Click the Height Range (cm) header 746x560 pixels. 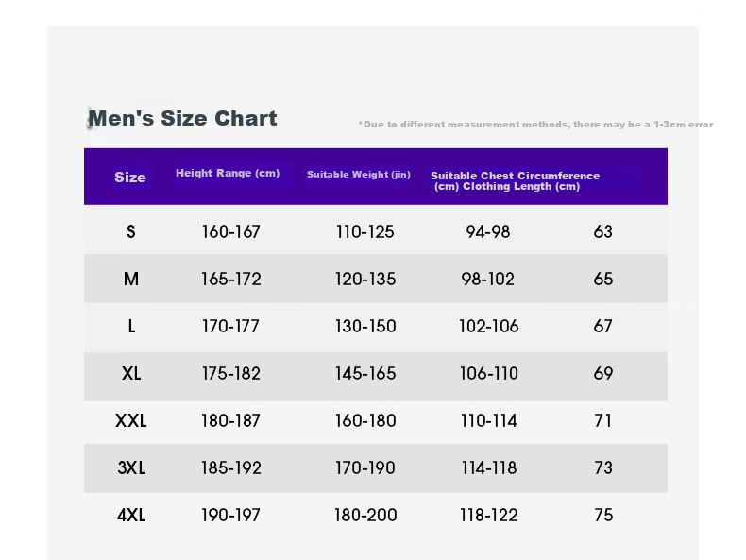(228, 173)
